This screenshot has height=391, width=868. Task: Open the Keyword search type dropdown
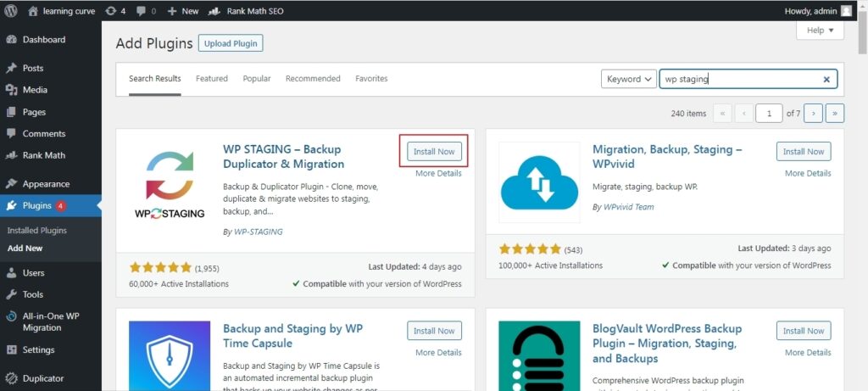(x=629, y=79)
